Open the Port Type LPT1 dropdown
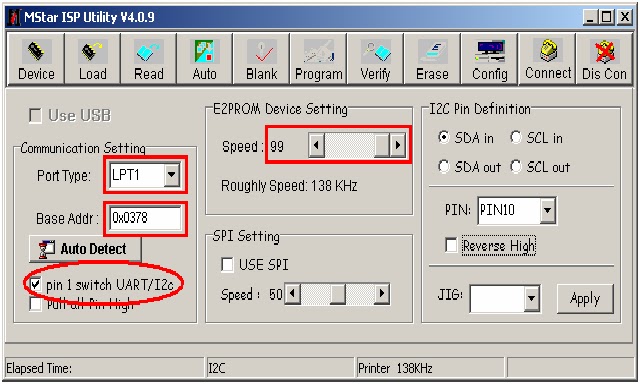 tap(172, 175)
